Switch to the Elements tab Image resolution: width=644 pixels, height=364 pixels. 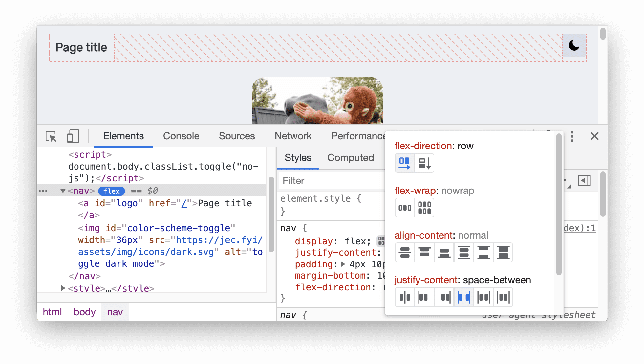[x=123, y=136]
